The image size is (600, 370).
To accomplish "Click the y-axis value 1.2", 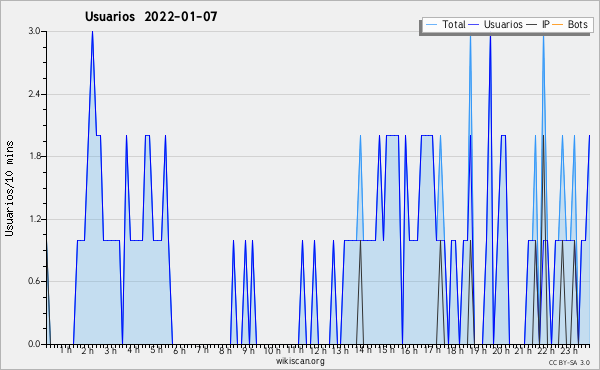I will click(34, 219).
